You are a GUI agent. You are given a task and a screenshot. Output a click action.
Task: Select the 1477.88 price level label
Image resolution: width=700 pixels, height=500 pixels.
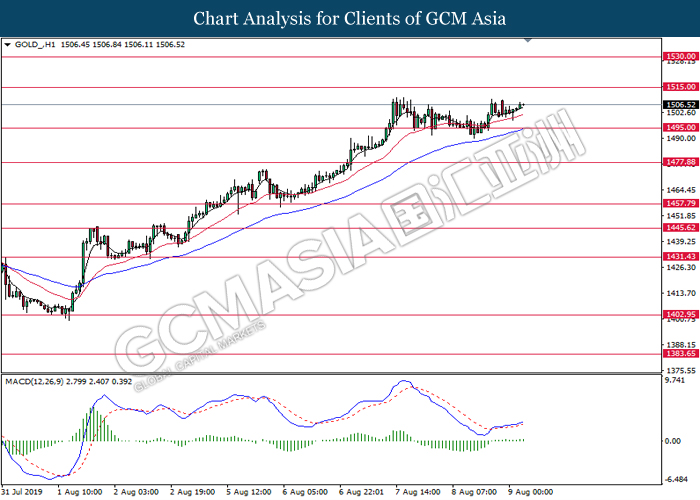681,162
